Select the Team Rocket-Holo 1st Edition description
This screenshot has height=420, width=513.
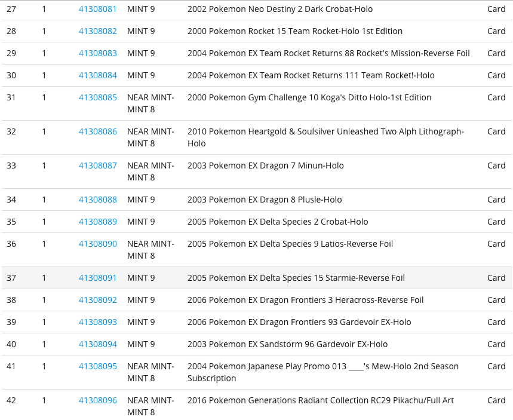295,31
